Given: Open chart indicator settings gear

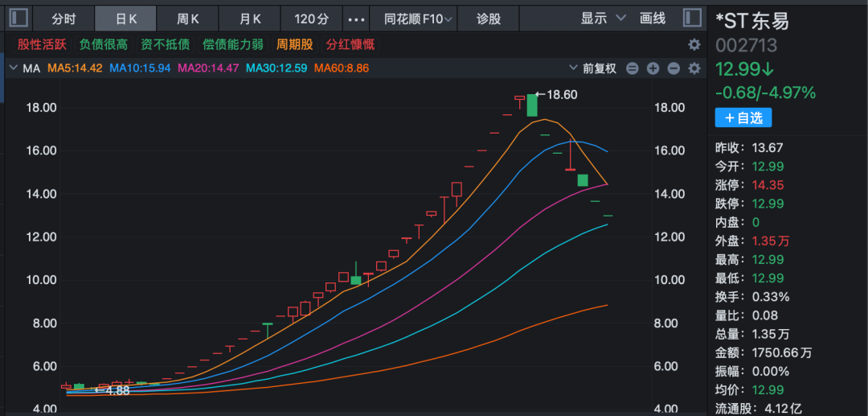Looking at the screenshot, I should (694, 68).
